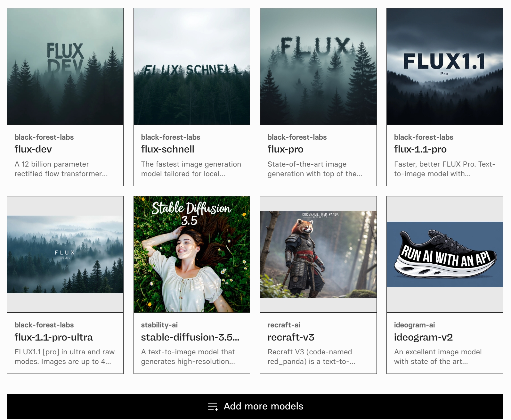Screen dimensions: 511x420
Task: Click the stability-ai owner label
Action: pyautogui.click(x=159, y=325)
